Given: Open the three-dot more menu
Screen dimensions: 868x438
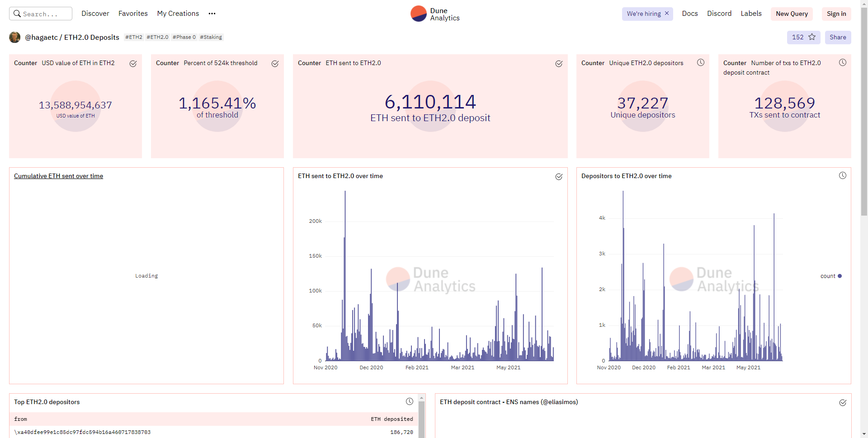Looking at the screenshot, I should (212, 14).
